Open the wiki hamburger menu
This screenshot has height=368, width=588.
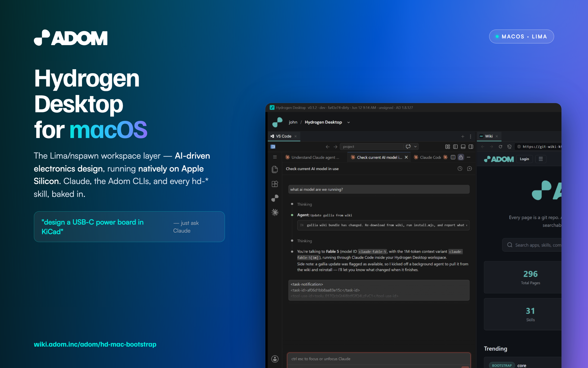click(x=541, y=159)
